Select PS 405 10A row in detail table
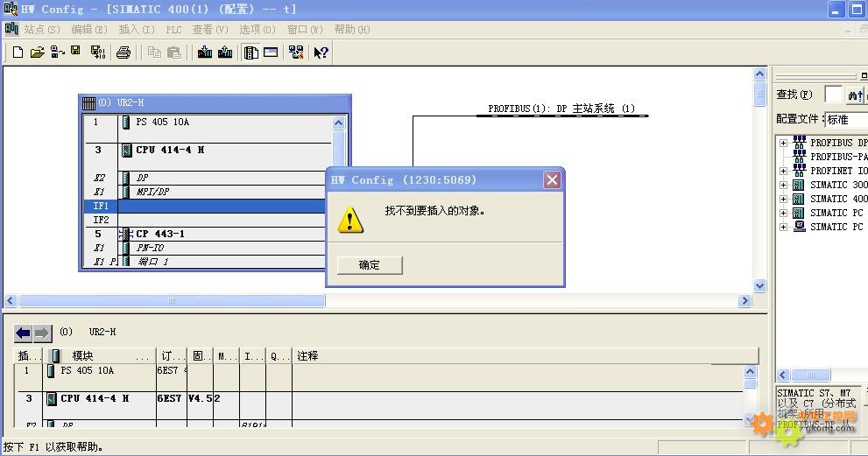 [379, 377]
